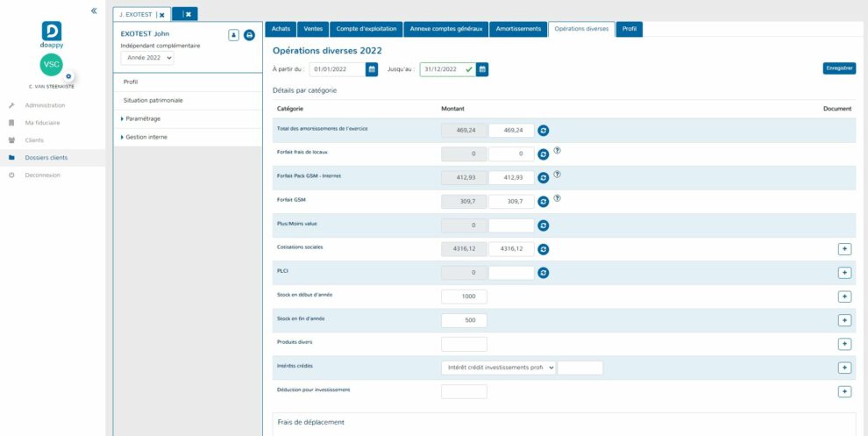868x436 pixels.
Task: Refresh the Total des amortissements amount
Action: [543, 131]
